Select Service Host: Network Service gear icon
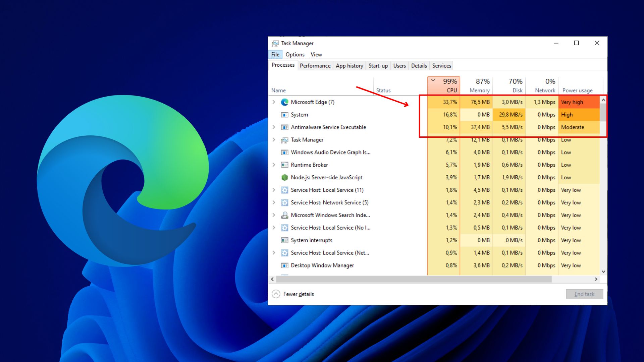Viewport: 644px width, 362px height. coord(284,203)
